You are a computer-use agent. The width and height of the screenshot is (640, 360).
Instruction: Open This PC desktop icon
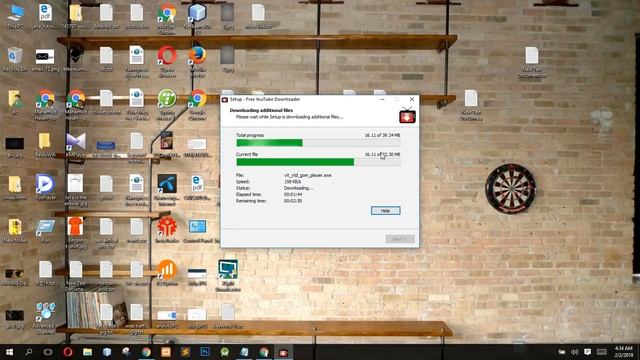tap(15, 17)
